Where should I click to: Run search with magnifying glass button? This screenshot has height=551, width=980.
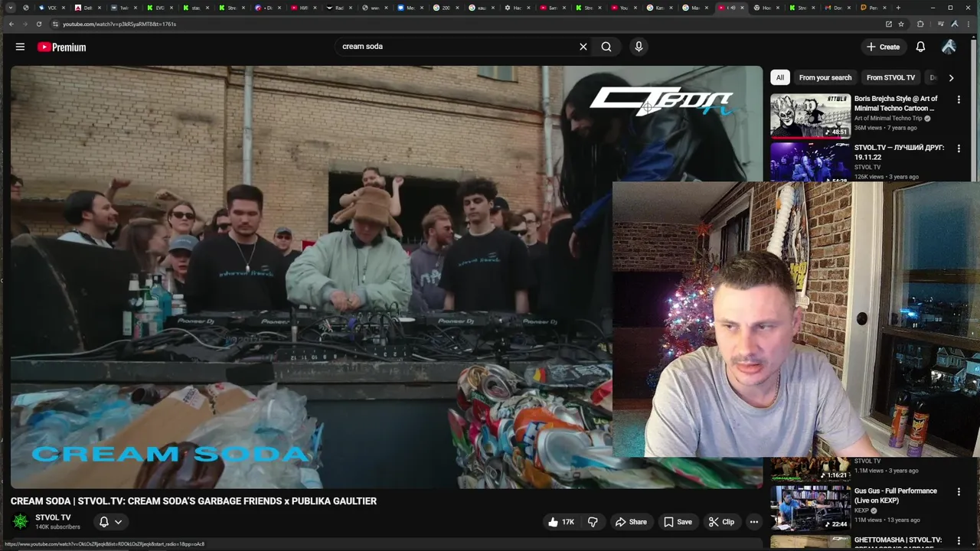tap(606, 47)
